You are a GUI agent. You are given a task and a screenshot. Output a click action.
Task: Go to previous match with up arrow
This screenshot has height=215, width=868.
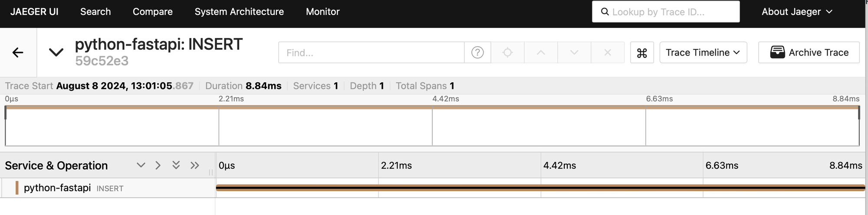(x=541, y=52)
